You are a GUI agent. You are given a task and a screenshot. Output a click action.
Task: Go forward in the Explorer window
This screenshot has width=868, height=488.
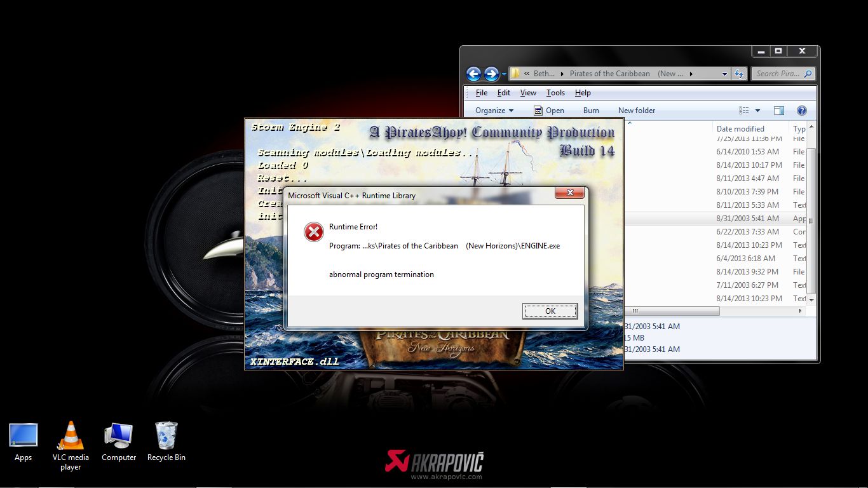click(x=491, y=74)
